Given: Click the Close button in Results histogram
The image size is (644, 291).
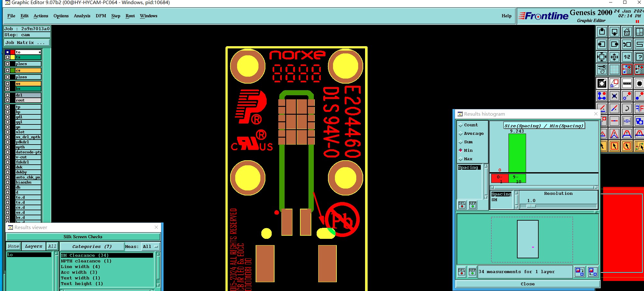Looking at the screenshot, I should [528, 284].
